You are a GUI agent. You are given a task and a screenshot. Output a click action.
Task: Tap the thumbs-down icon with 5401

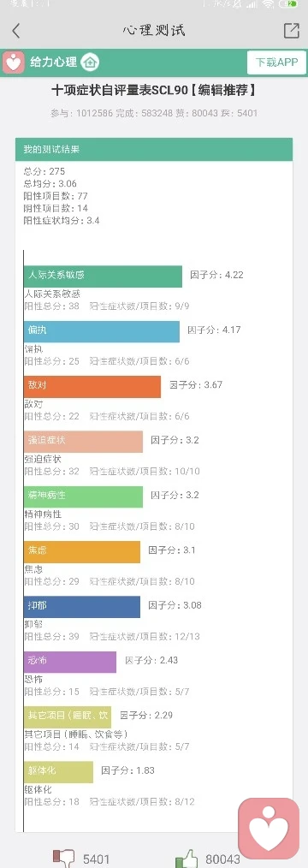coord(64,859)
